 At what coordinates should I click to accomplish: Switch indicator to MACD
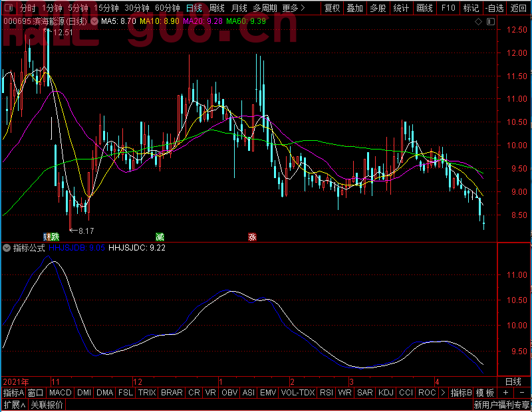click(x=61, y=393)
